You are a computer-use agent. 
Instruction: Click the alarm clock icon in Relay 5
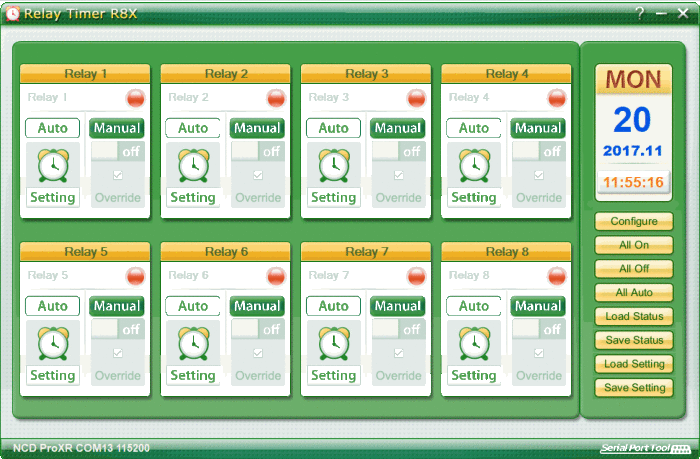[x=53, y=343]
